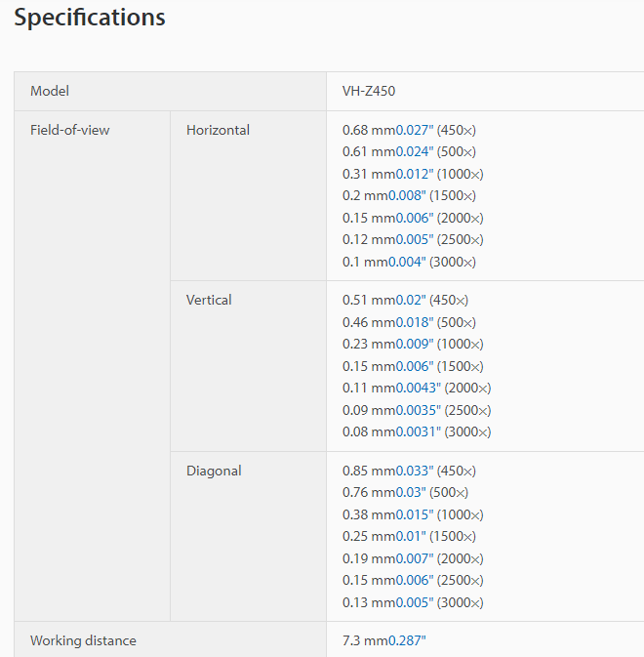
Task: Click the Field-of-view row label
Action: point(70,130)
